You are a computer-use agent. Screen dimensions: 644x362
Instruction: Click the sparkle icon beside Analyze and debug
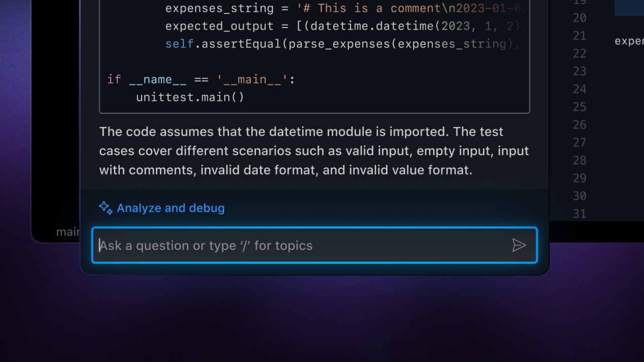click(106, 208)
